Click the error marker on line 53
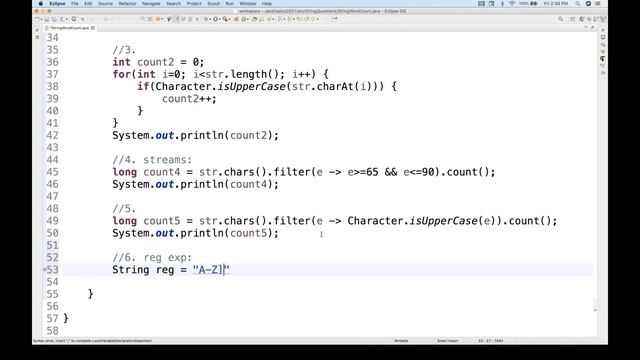Image resolution: width=640 pixels, height=360 pixels. tap(44, 270)
